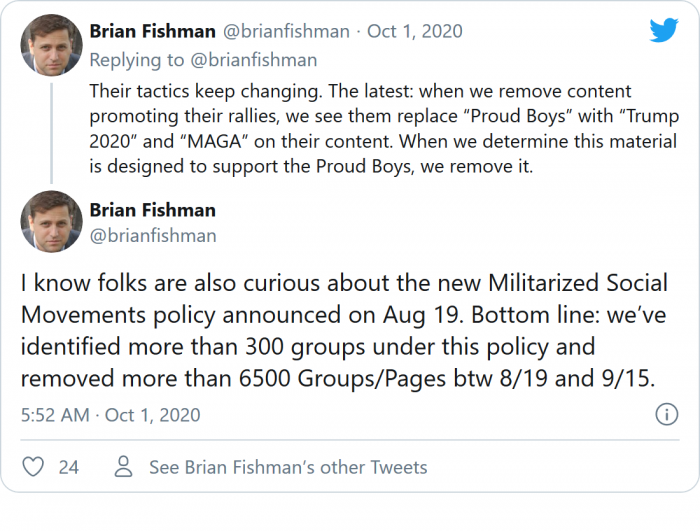
Task: See Brian Fishman's other Tweets
Action: click(x=288, y=467)
